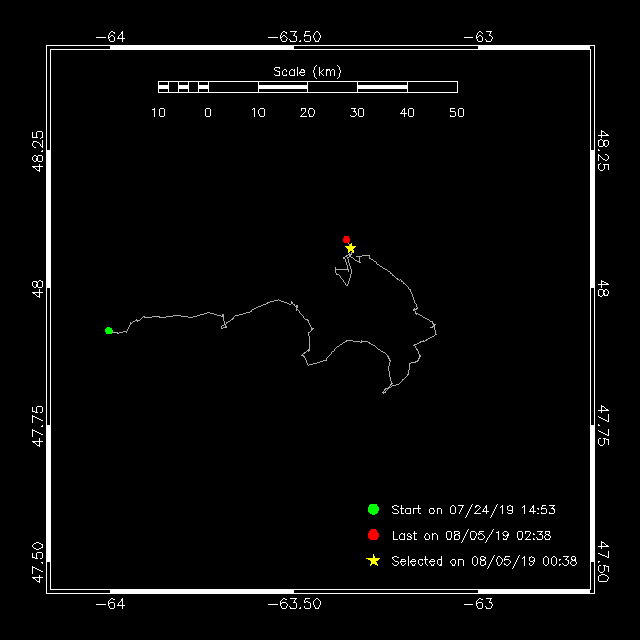The height and width of the screenshot is (640, 640).
Task: Select the 'Start on 07/24/19 14:53' legend text
Action: [473, 509]
